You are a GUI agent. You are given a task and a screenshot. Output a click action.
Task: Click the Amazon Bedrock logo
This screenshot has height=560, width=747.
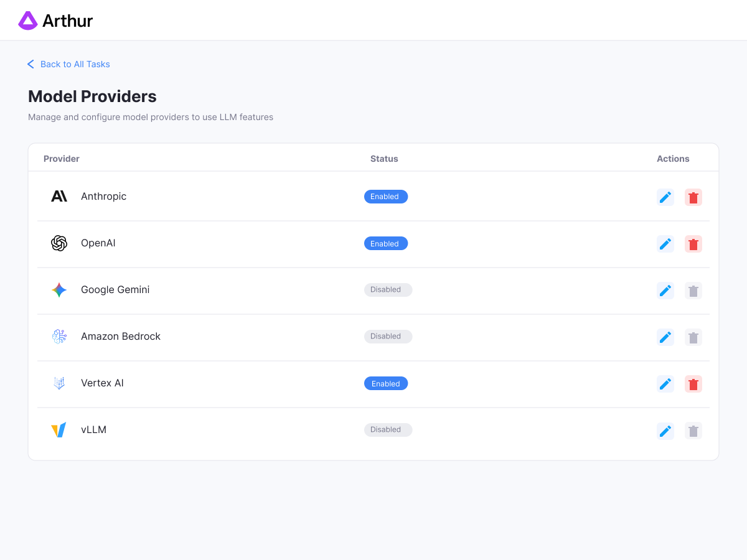[x=59, y=336]
